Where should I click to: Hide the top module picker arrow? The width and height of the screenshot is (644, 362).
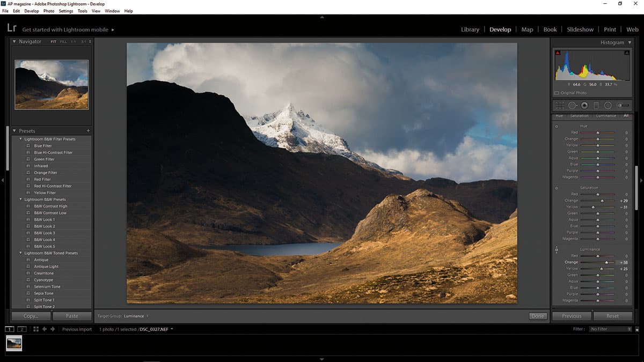pos(322,17)
